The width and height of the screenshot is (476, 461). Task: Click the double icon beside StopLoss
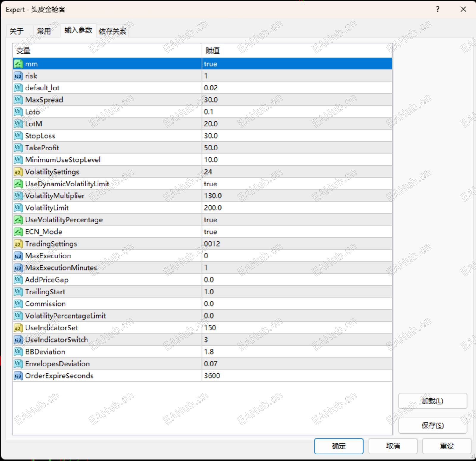pyautogui.click(x=18, y=136)
